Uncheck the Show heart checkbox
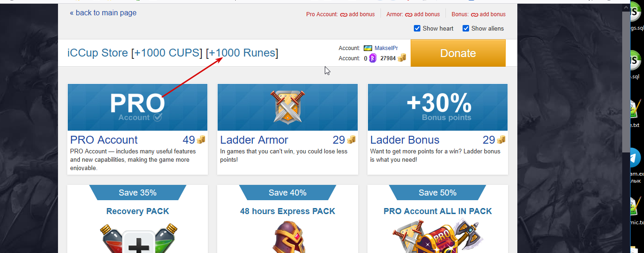The width and height of the screenshot is (644, 253). click(x=417, y=28)
